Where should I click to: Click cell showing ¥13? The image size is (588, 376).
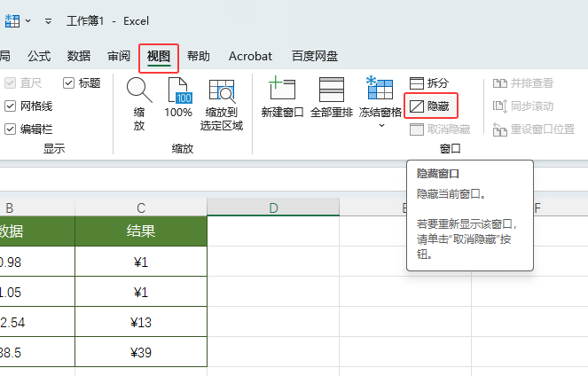[x=141, y=322]
